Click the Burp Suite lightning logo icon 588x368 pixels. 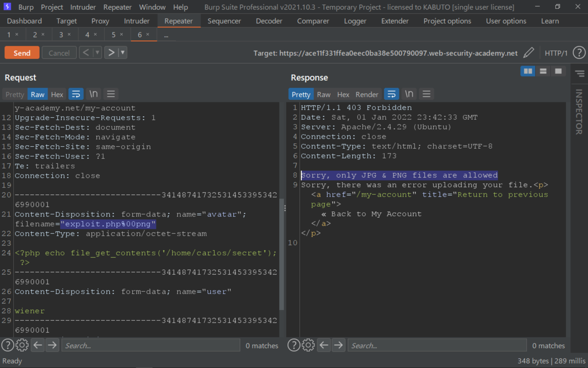7,7
